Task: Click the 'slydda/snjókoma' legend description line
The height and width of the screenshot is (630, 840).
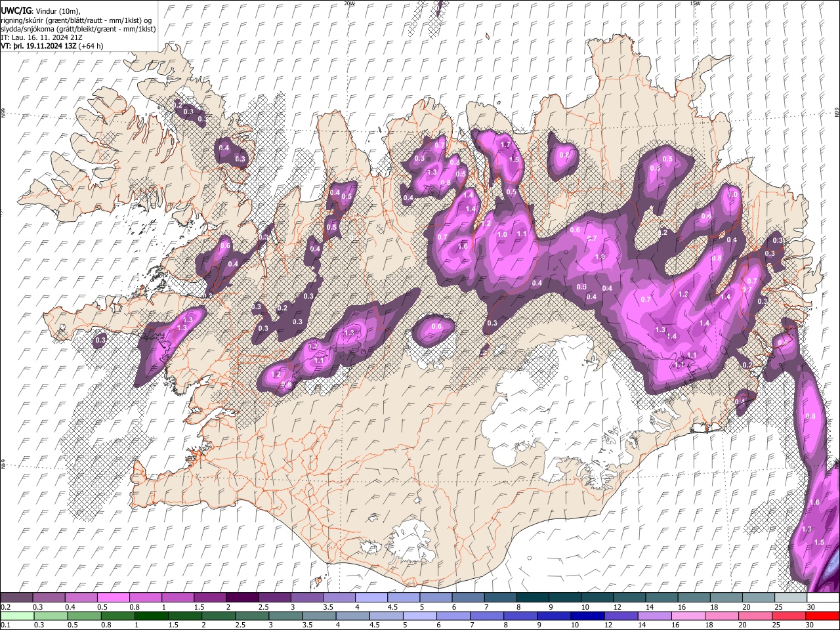Action: point(78,29)
